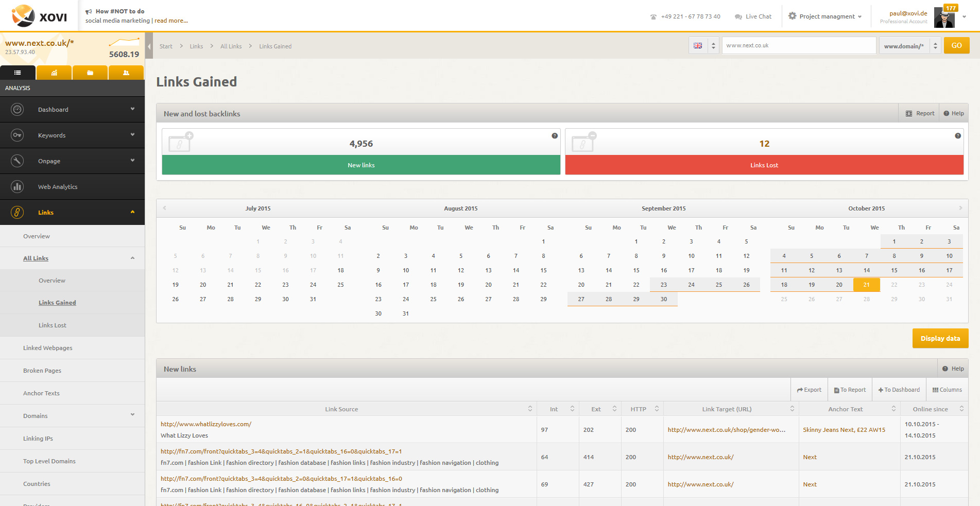Click the Web Analytics bar chart icon
The height and width of the screenshot is (506, 980).
point(17,186)
